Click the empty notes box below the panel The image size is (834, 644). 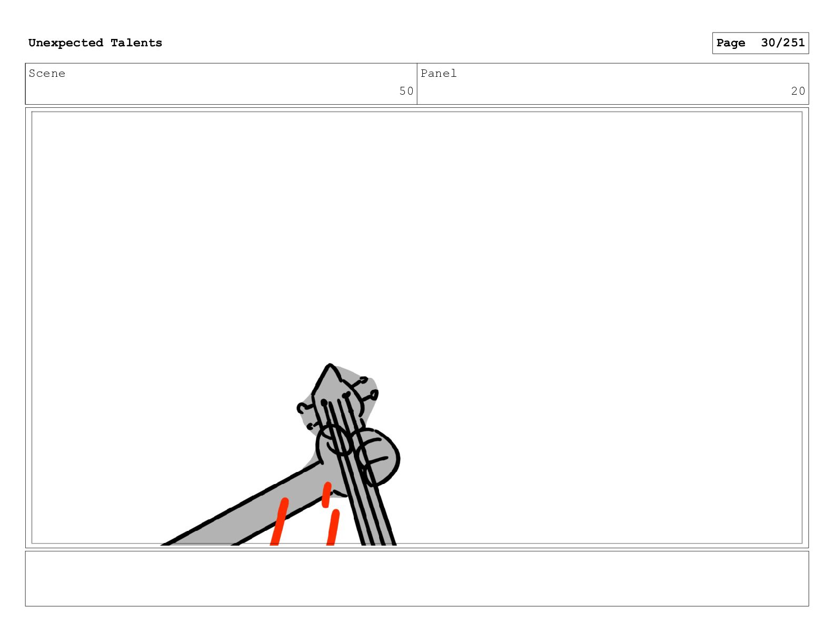pos(417,578)
